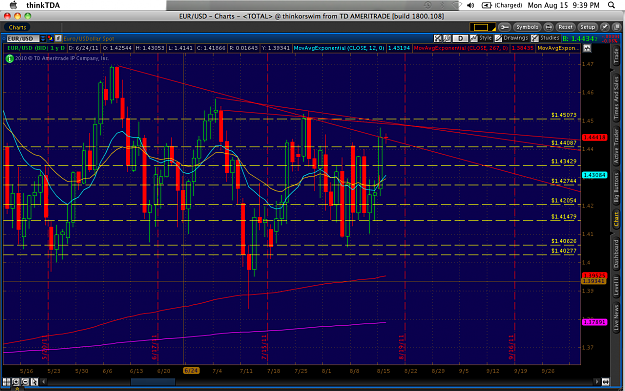Expand the symbol selector dropdown arrows
The image size is (625, 391).
(43, 39)
